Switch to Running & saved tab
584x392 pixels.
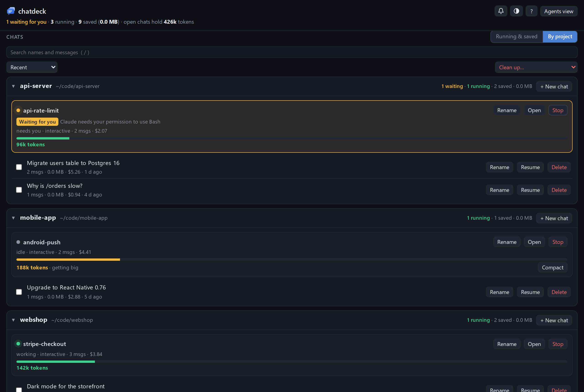tap(516, 37)
